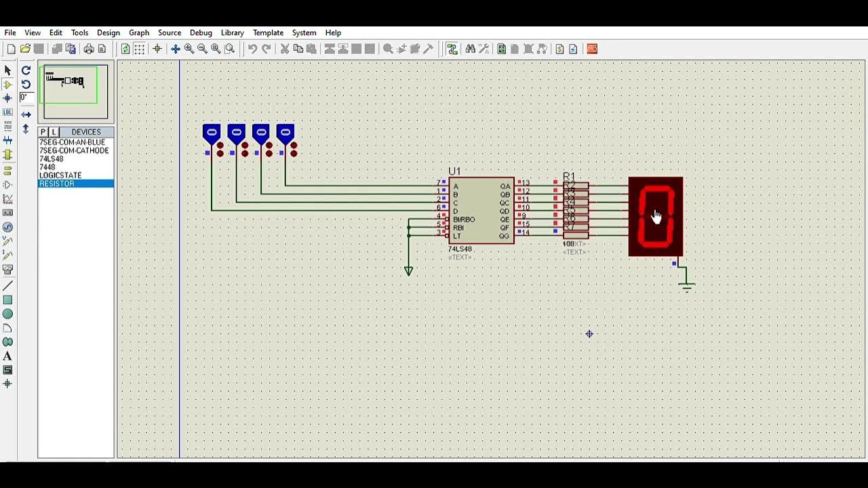Undo the last change
868x488 pixels.
252,49
